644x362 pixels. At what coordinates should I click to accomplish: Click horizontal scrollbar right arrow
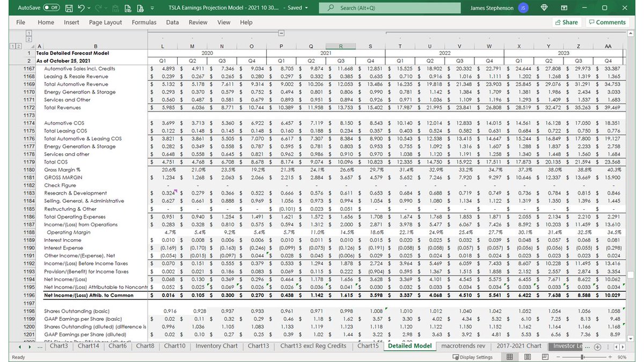[x=621, y=347]
